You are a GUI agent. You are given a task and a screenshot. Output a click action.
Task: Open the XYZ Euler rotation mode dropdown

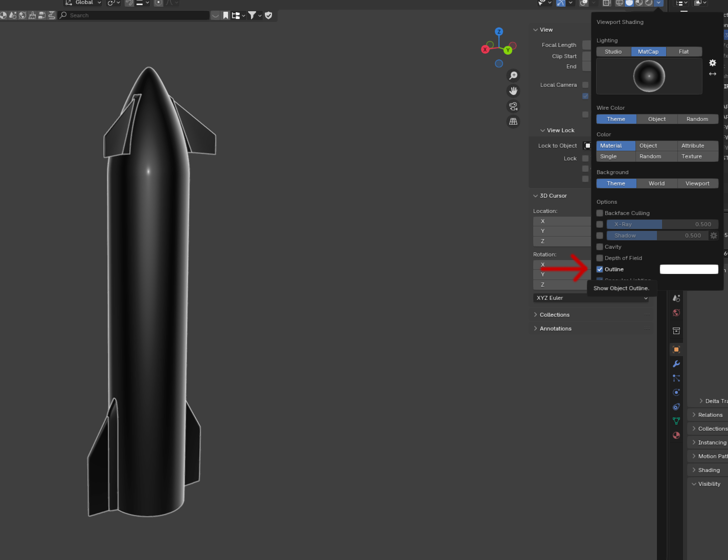592,298
